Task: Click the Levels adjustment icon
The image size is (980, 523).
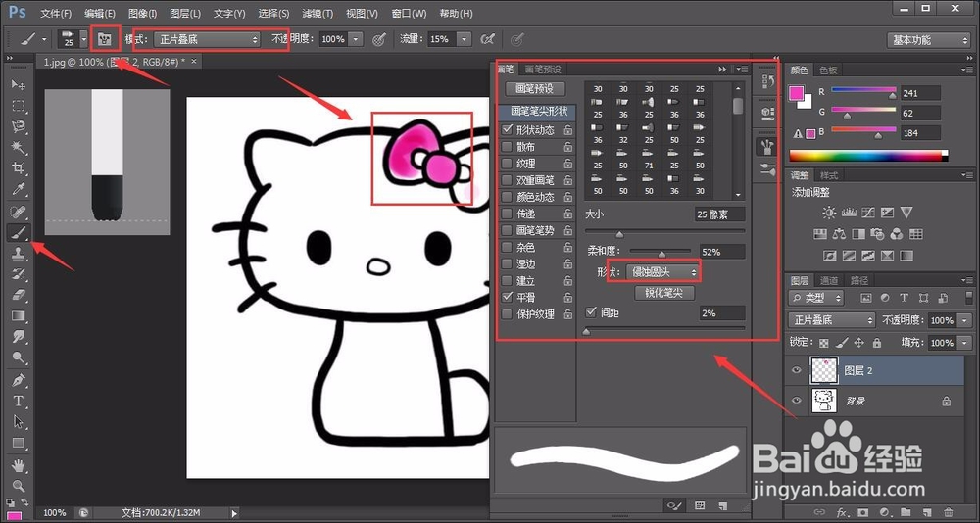Action: tap(849, 214)
